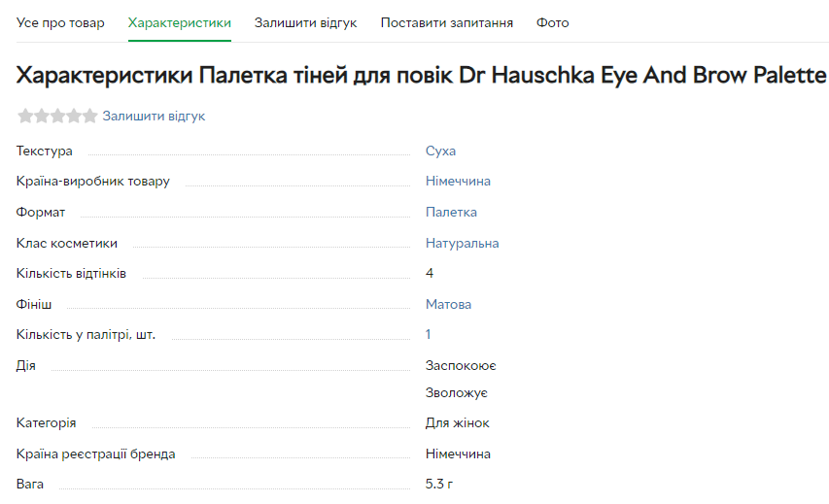The width and height of the screenshot is (829, 504).
Task: Give a five-star rating
Action: (89, 117)
